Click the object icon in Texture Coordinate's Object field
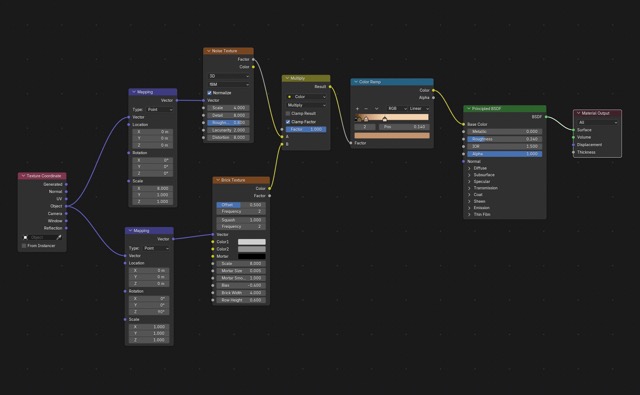Viewport: 640px width, 395px height. (x=25, y=237)
